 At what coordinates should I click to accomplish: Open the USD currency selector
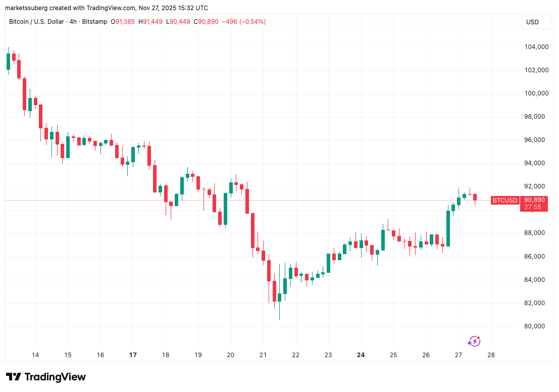(536, 22)
